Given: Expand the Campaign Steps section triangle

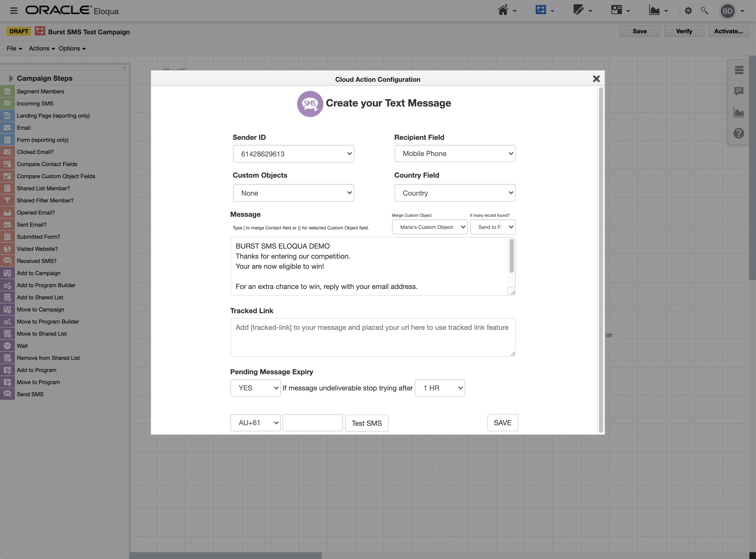Looking at the screenshot, I should [x=11, y=78].
